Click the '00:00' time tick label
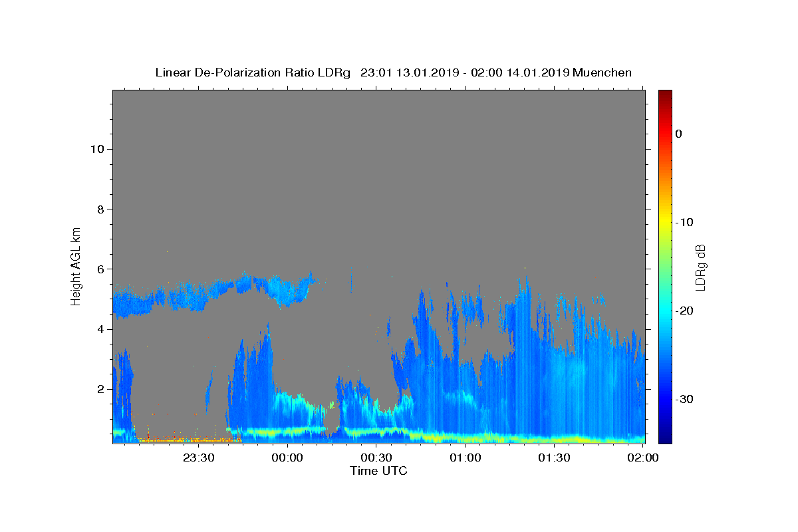The width and height of the screenshot is (798, 532). [x=288, y=458]
